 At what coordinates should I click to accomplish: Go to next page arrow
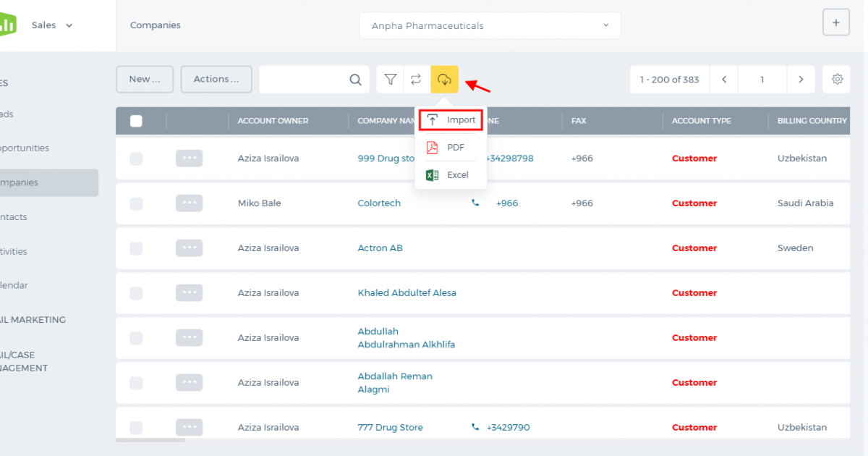(x=801, y=80)
